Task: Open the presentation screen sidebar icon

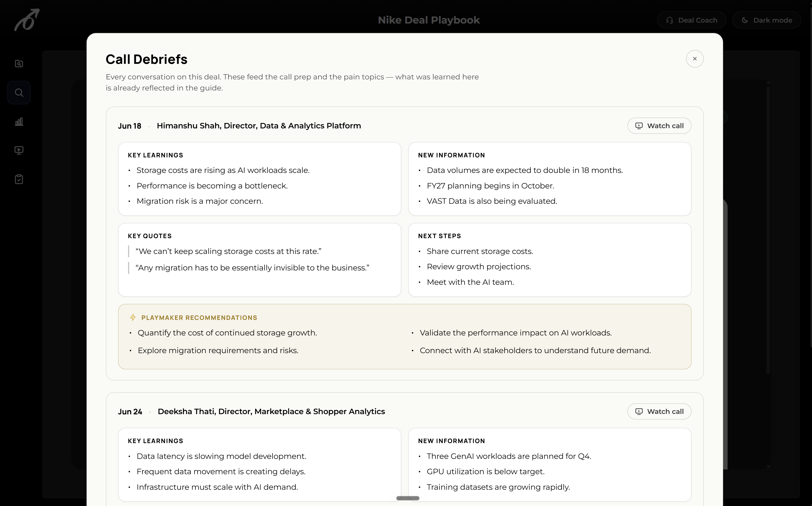Action: pyautogui.click(x=19, y=150)
